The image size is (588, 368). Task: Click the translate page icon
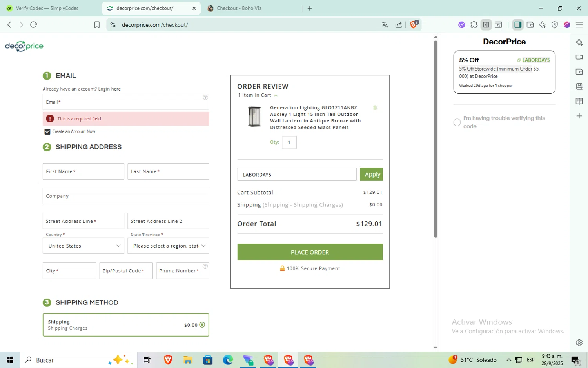(385, 25)
